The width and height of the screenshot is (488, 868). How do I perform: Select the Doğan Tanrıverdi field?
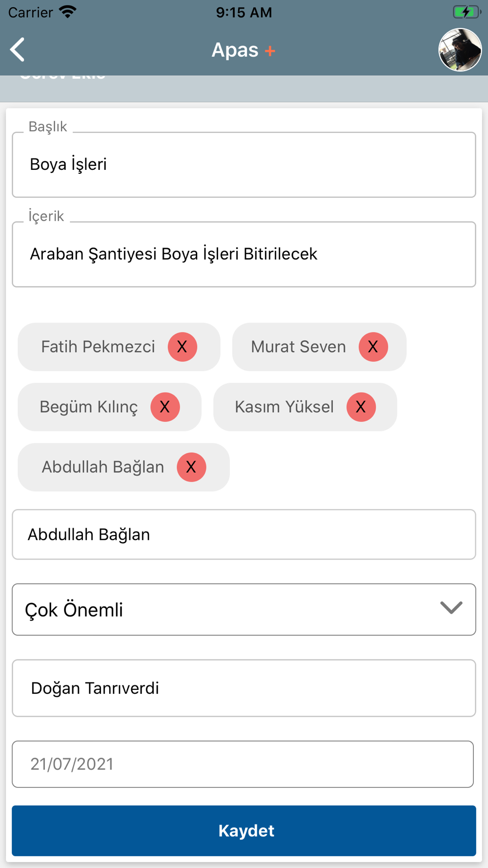(244, 688)
